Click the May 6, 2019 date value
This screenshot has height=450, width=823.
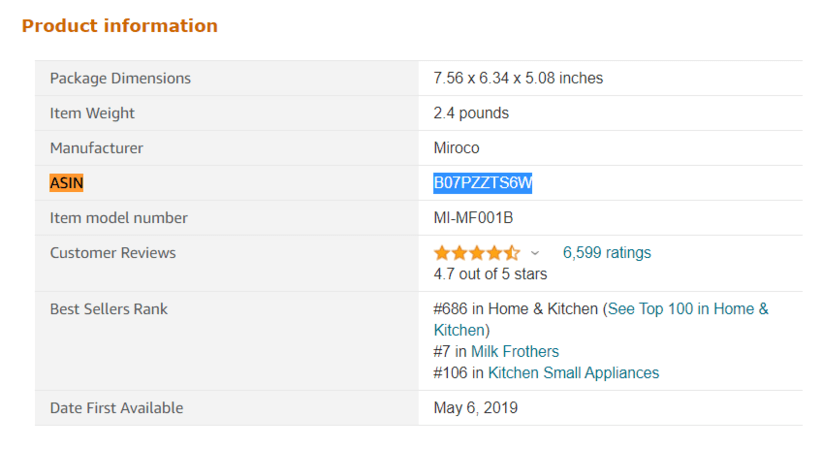point(475,408)
